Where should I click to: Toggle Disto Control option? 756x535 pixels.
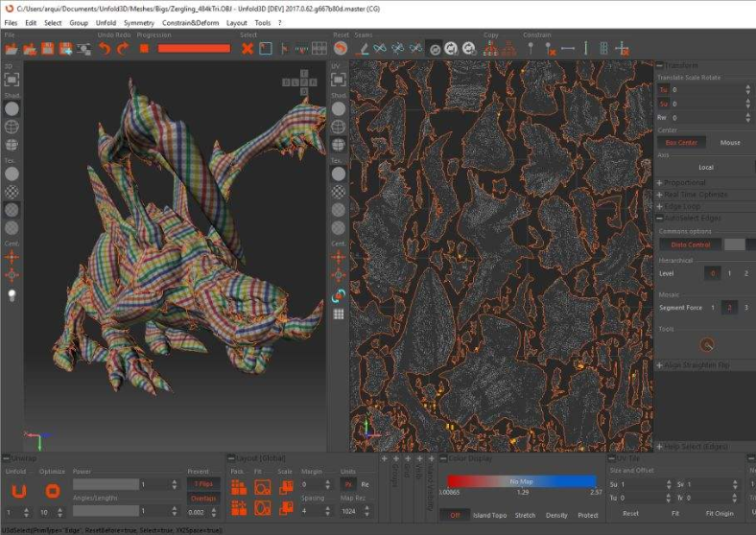point(691,244)
